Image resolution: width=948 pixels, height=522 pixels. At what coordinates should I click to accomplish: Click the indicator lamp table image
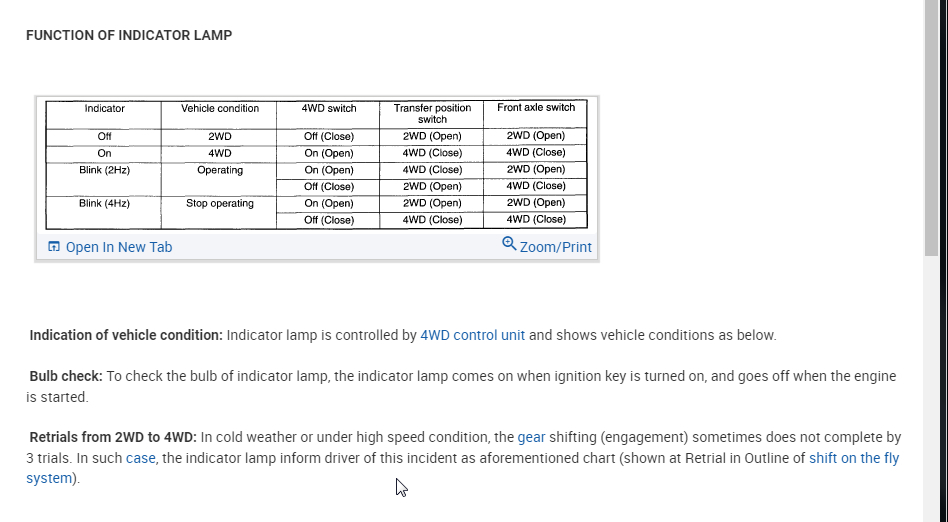pos(316,165)
